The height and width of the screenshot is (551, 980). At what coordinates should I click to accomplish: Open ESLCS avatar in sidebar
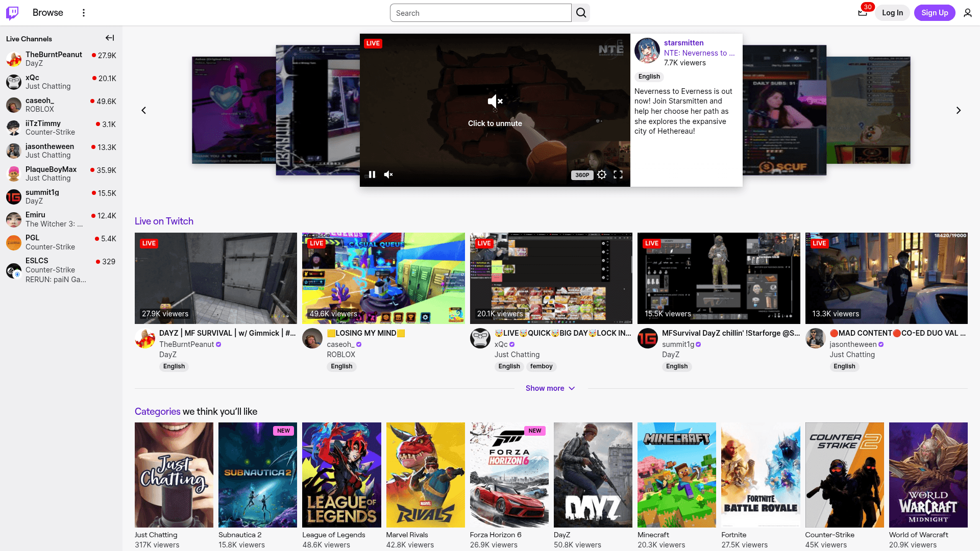click(x=14, y=270)
